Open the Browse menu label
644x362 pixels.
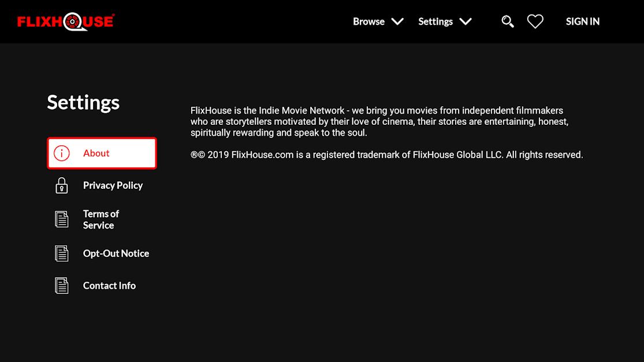pyautogui.click(x=369, y=21)
